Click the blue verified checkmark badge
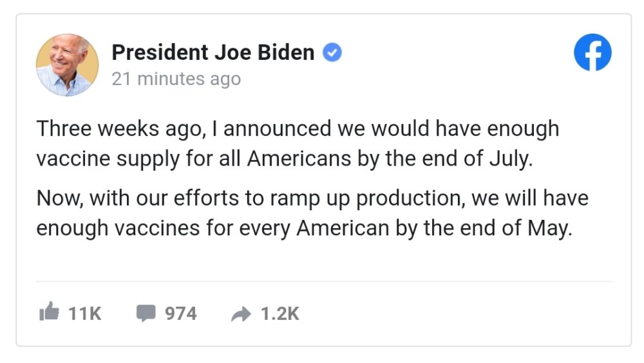The image size is (644, 363). tap(332, 52)
